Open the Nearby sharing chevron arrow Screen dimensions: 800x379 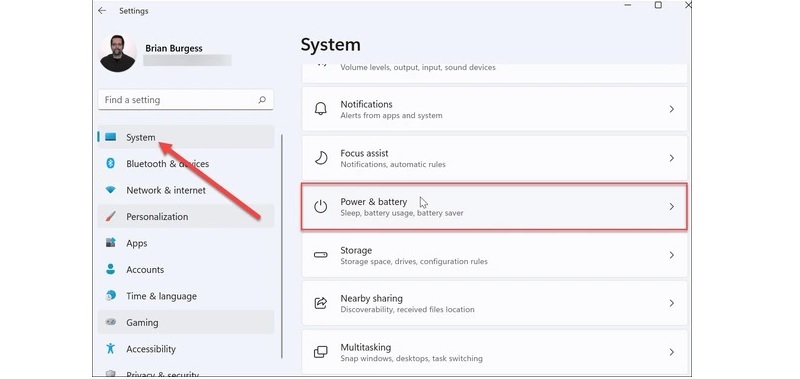(x=671, y=304)
